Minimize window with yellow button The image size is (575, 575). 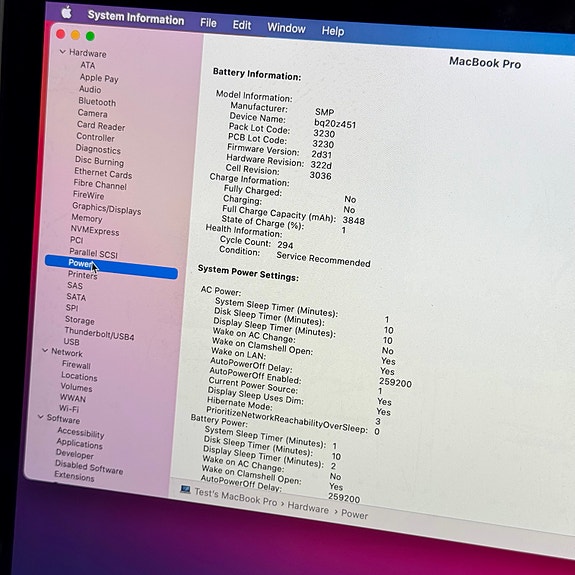(x=76, y=35)
